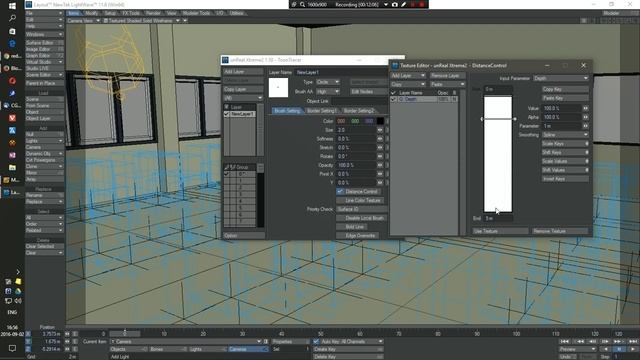The height and width of the screenshot is (360, 640).
Task: Click the Layer Name input field
Action: (341, 72)
